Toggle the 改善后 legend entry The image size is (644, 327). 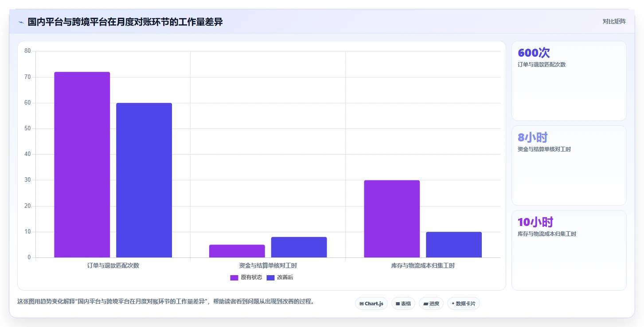tap(280, 277)
